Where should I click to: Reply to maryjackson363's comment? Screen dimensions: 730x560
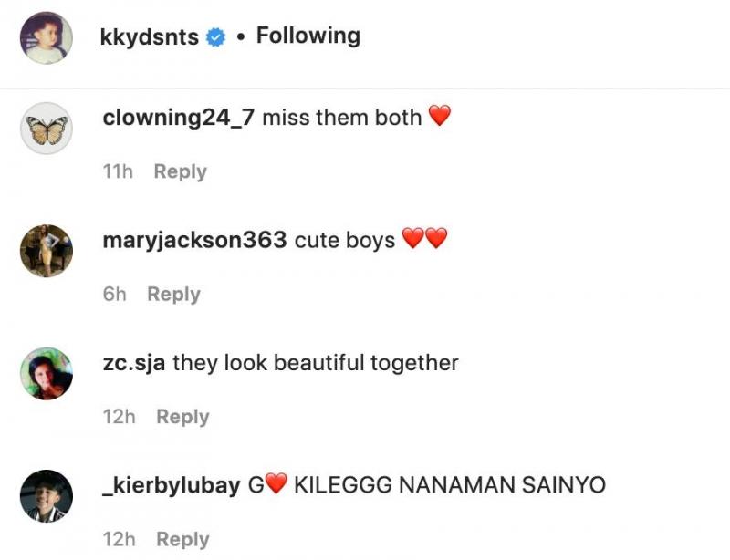click(x=173, y=294)
